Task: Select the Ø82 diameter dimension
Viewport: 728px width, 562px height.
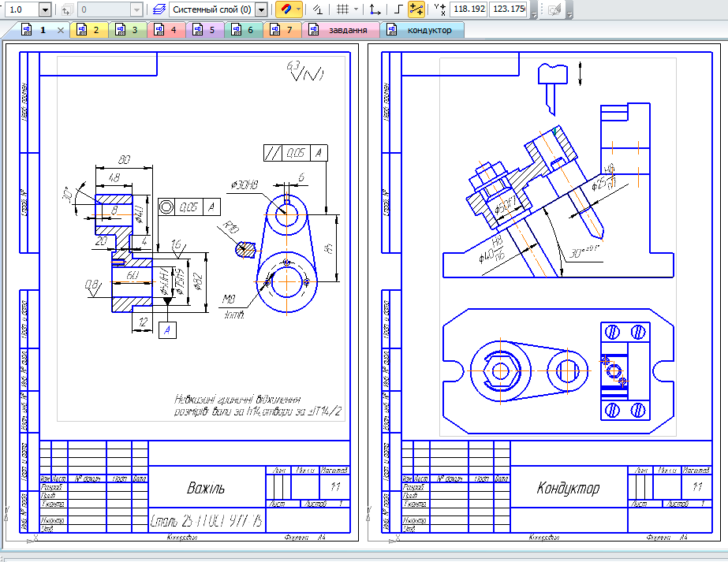Action: tap(198, 282)
